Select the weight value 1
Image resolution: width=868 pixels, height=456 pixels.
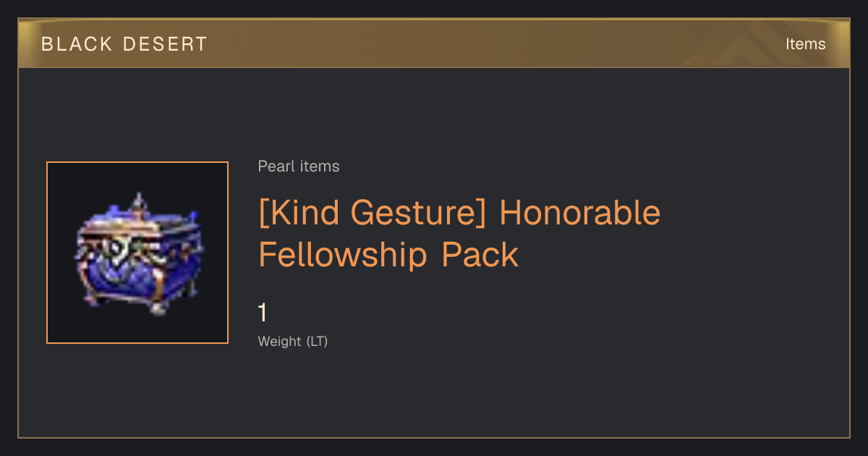(x=263, y=313)
